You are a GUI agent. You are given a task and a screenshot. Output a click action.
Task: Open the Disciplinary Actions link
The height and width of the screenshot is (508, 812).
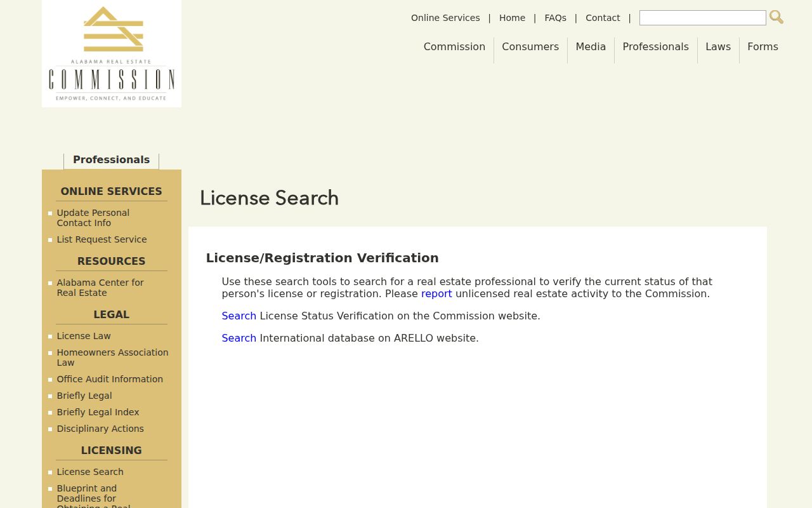tap(100, 429)
